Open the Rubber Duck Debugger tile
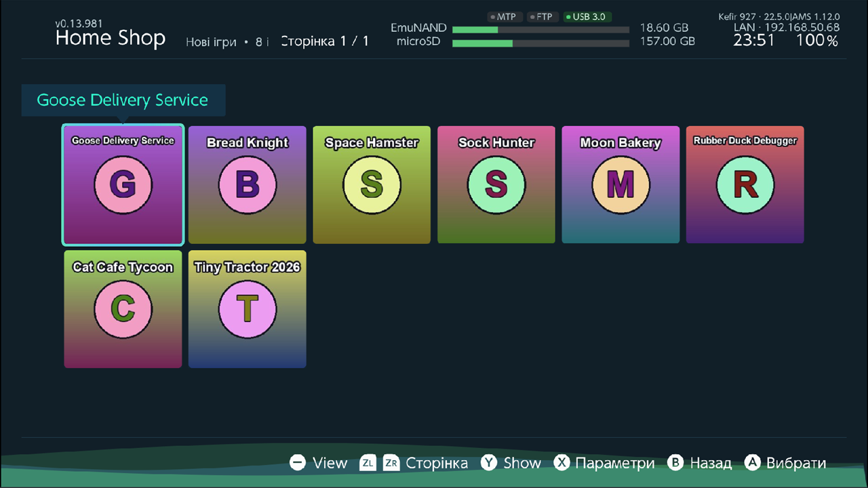Image resolution: width=868 pixels, height=488 pixels. tap(745, 185)
